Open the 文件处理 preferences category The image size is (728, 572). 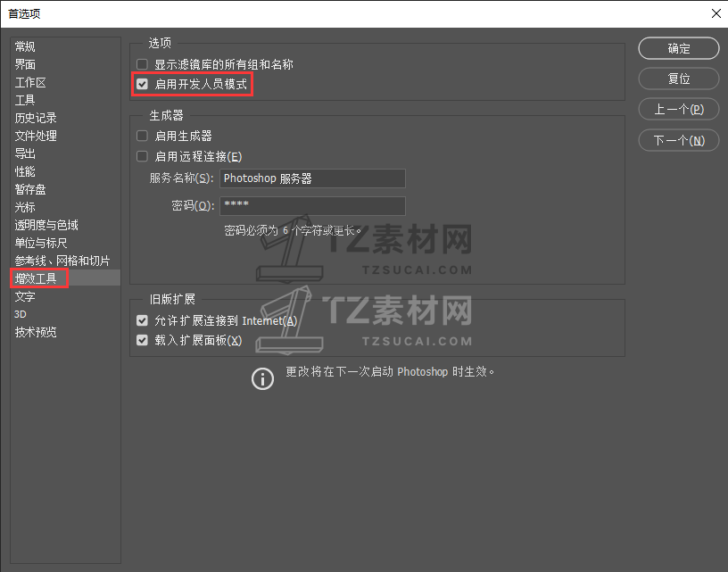36,136
